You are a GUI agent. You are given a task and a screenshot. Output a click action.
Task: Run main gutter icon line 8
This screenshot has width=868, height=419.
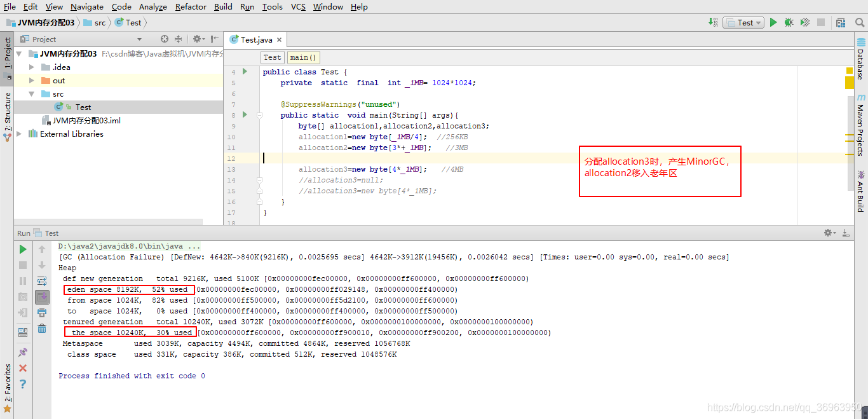coord(245,115)
